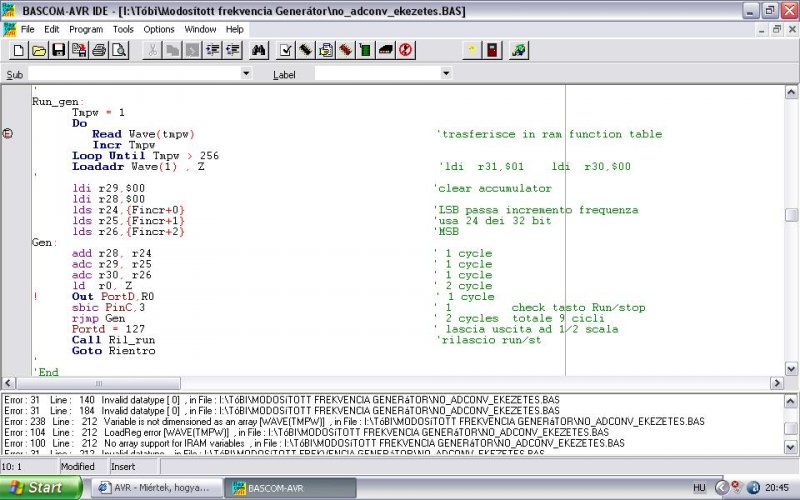Click the error list scroll down arrow

click(x=790, y=447)
